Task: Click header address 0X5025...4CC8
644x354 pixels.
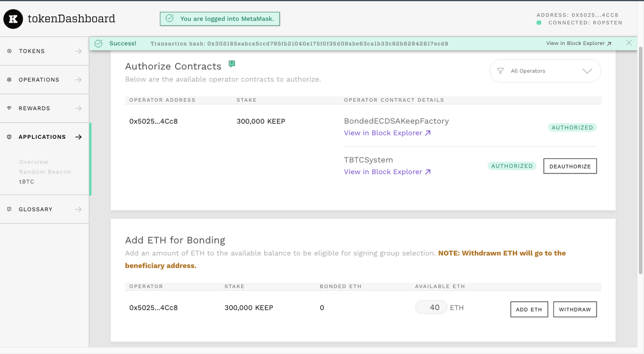Action: (x=578, y=15)
